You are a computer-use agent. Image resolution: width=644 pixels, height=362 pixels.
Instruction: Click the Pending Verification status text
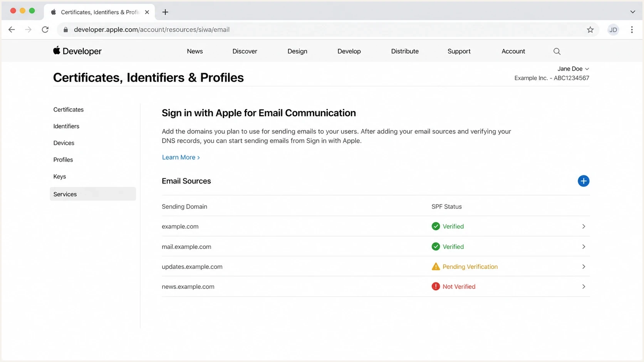point(470,267)
